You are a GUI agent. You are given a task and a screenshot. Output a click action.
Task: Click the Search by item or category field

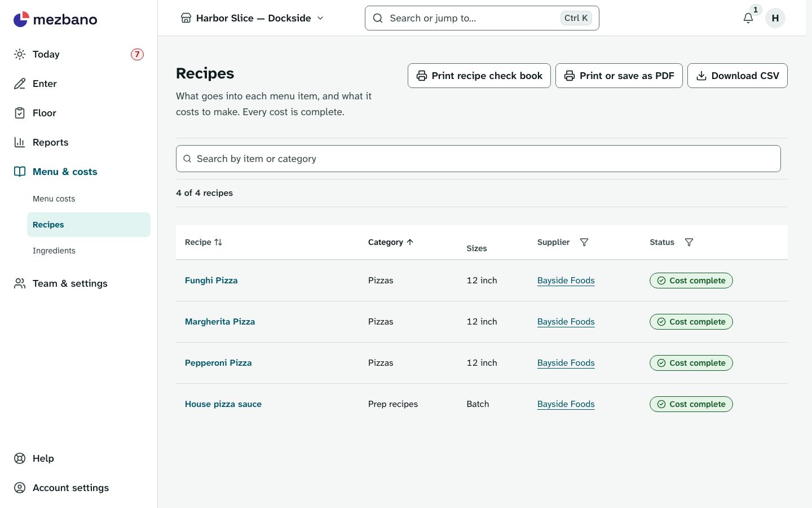(478, 159)
